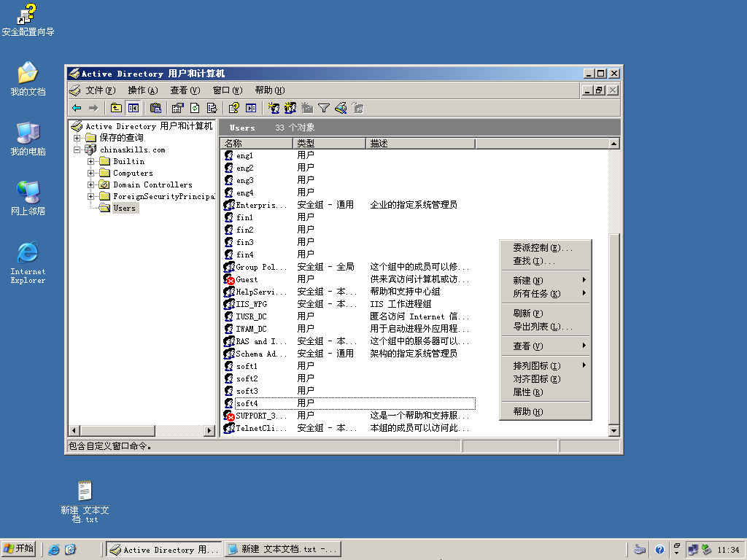This screenshot has height=560, width=747.
Task: Create a new user with the toolbar icon
Action: click(274, 108)
